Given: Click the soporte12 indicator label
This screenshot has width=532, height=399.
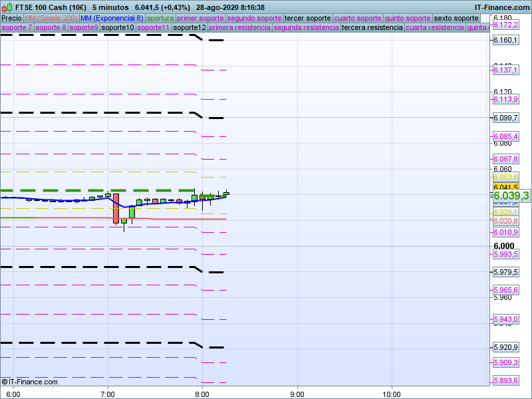Looking at the screenshot, I should [x=189, y=28].
